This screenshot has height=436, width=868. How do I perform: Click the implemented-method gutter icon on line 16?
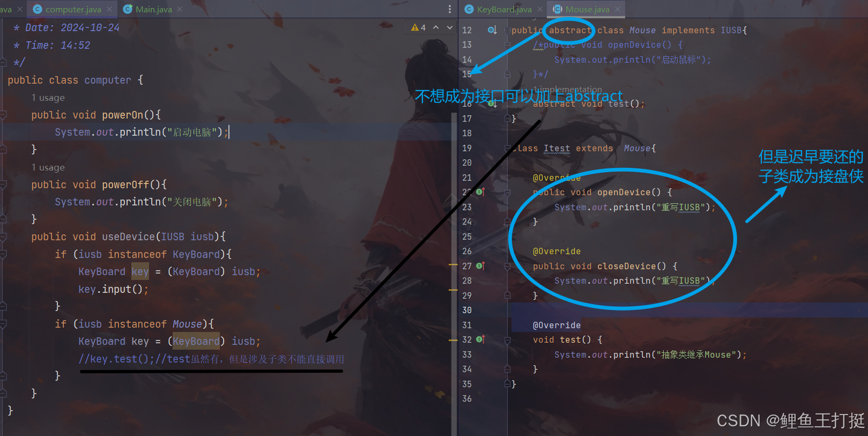[492, 104]
